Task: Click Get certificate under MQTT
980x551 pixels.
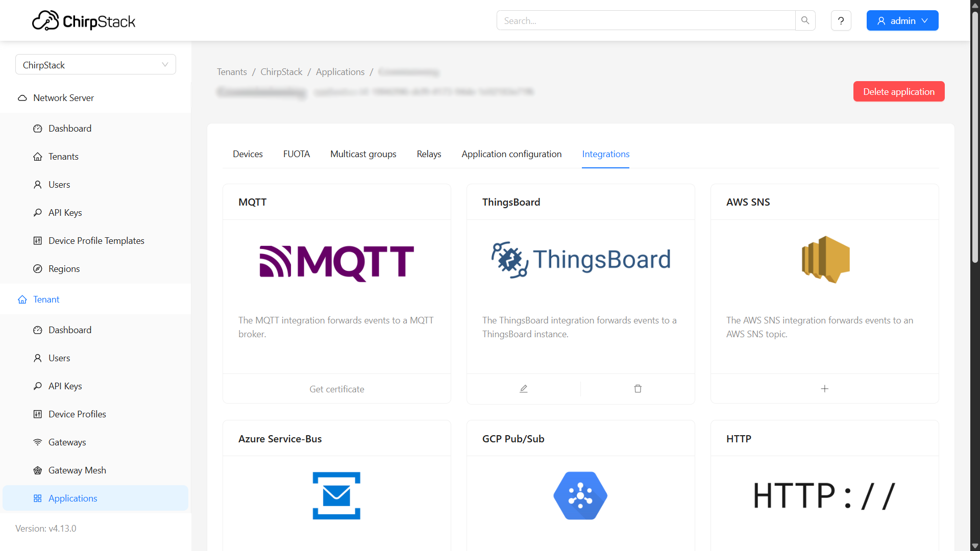Action: click(337, 389)
